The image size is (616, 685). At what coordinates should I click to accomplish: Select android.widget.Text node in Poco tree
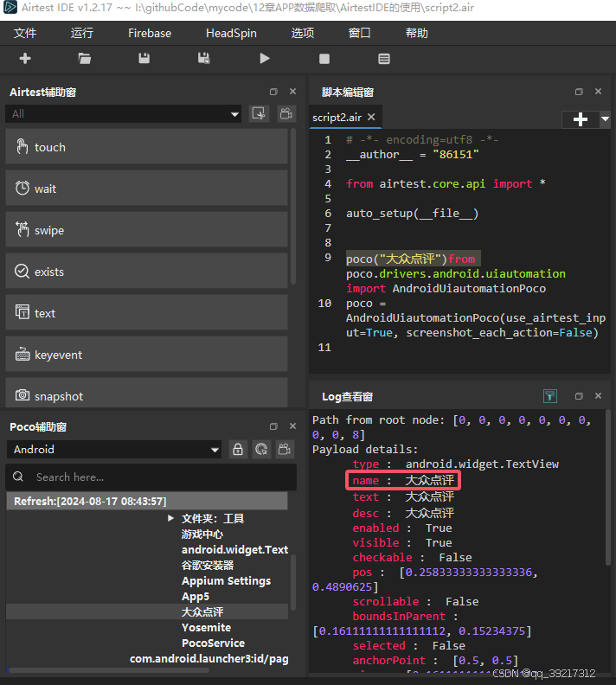[x=234, y=549]
